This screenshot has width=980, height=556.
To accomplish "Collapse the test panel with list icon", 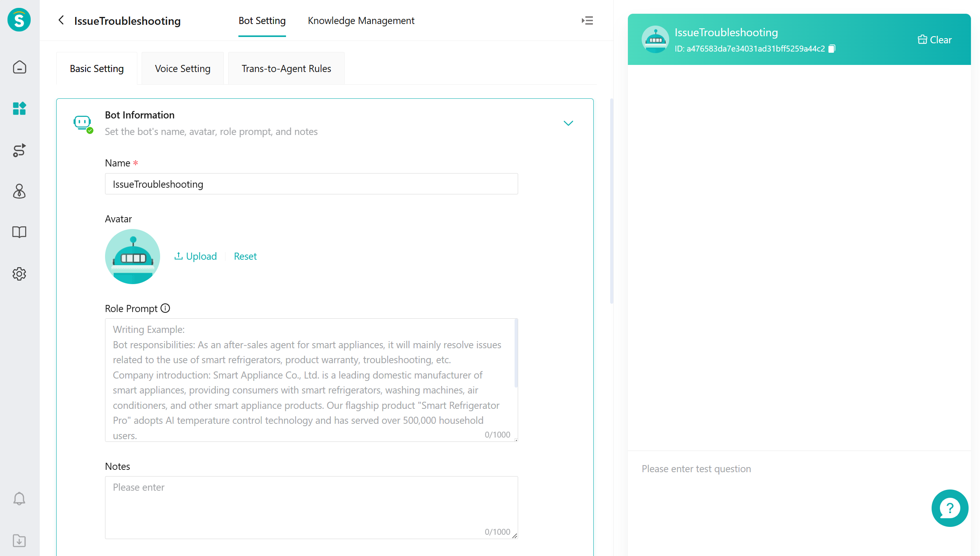I will point(587,20).
